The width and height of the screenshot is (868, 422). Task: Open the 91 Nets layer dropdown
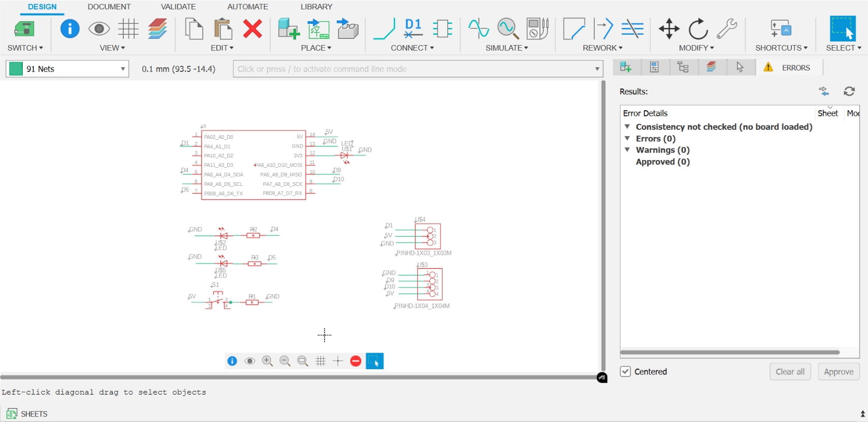[67, 69]
